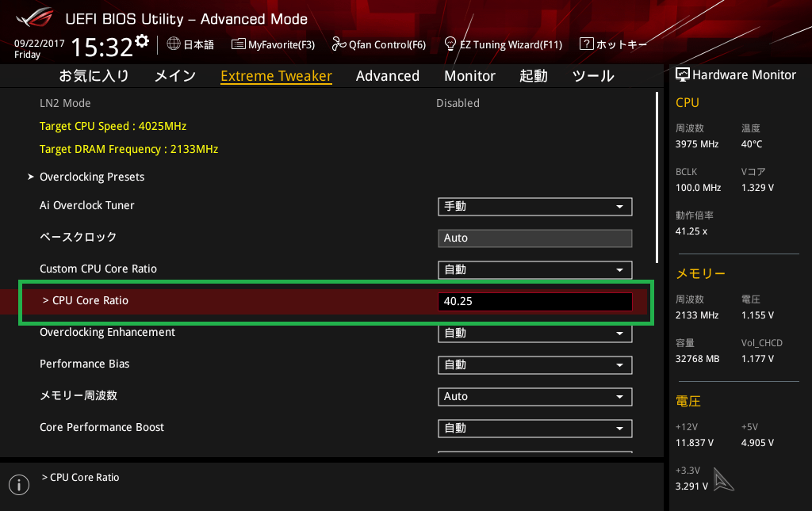Image resolution: width=812 pixels, height=511 pixels.
Task: Open Qfan Control fan icon
Action: pyautogui.click(x=339, y=44)
